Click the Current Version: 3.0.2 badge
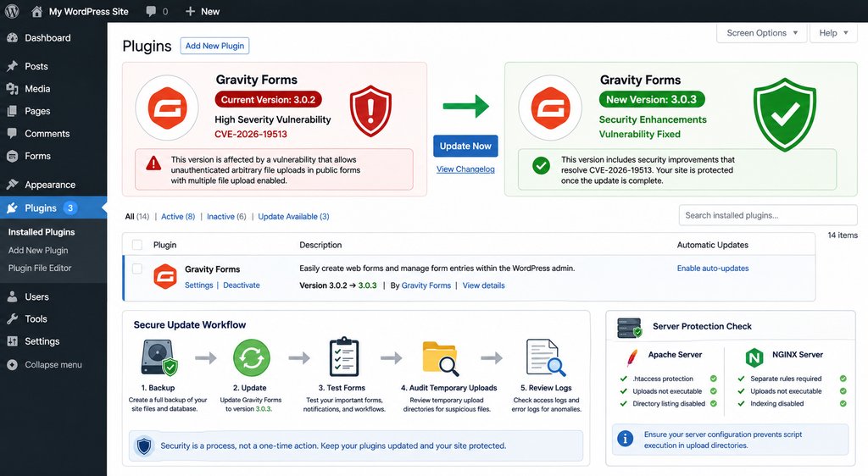Image resolution: width=868 pixels, height=476 pixels. point(268,99)
